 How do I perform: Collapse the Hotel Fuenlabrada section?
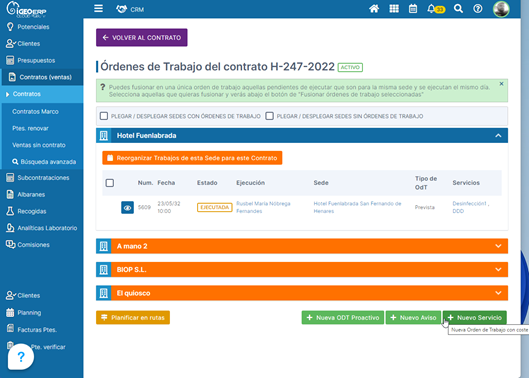click(x=498, y=136)
